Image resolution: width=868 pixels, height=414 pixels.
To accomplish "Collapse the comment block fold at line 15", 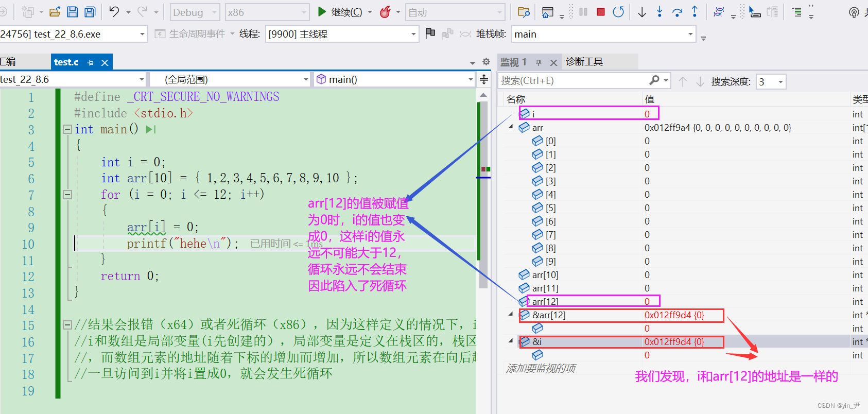I will 67,324.
